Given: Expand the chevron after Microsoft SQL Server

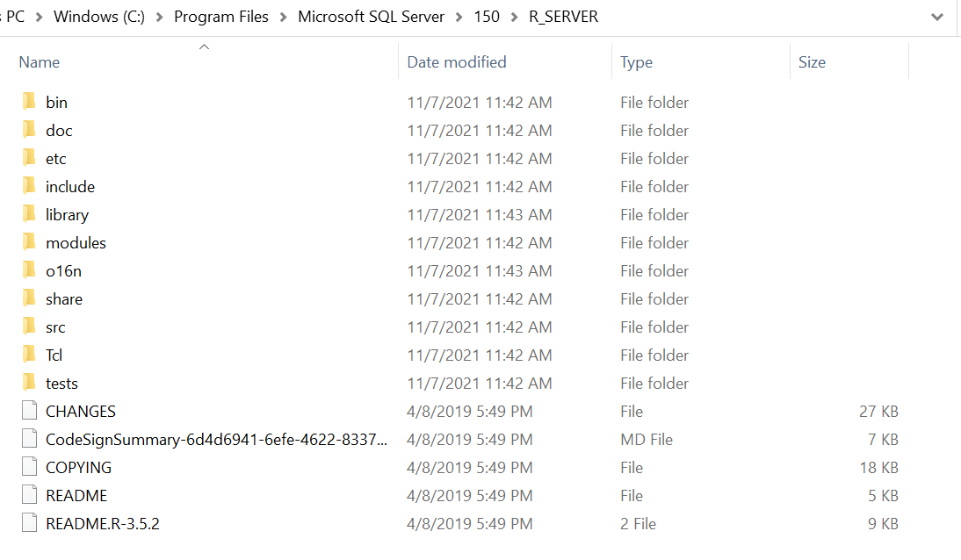Looking at the screenshot, I should coord(459,18).
